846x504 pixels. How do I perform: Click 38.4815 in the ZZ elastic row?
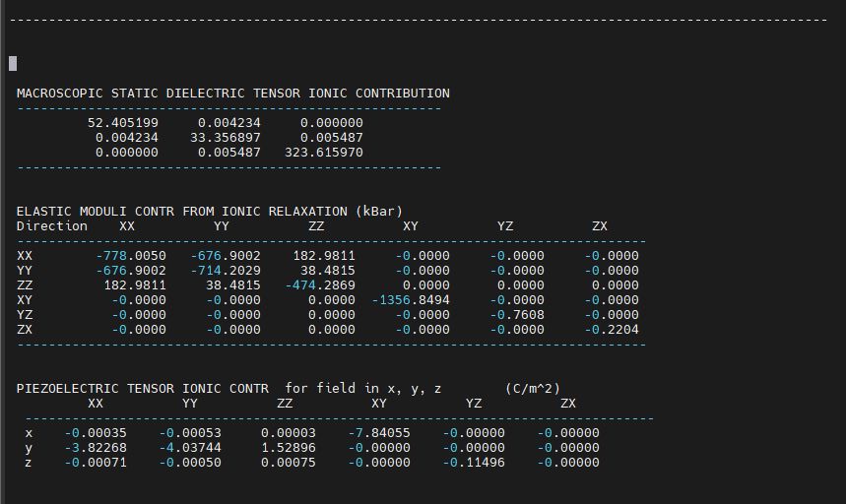click(x=233, y=285)
